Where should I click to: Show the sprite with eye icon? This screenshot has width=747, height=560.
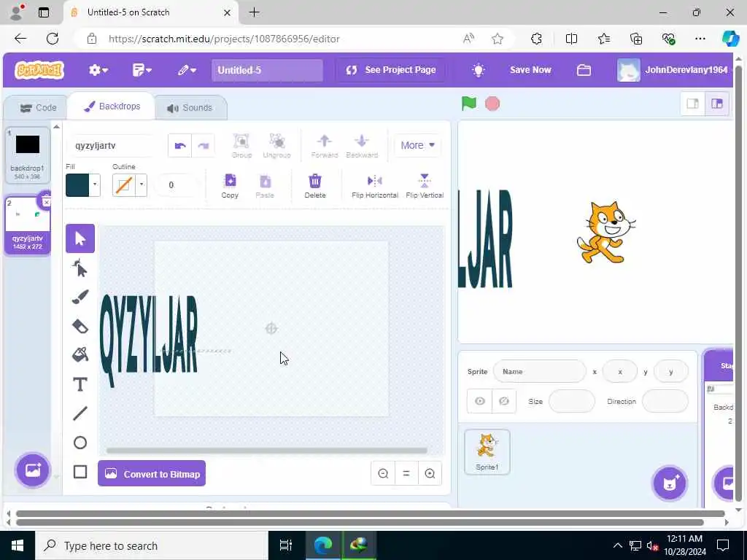[x=480, y=401]
